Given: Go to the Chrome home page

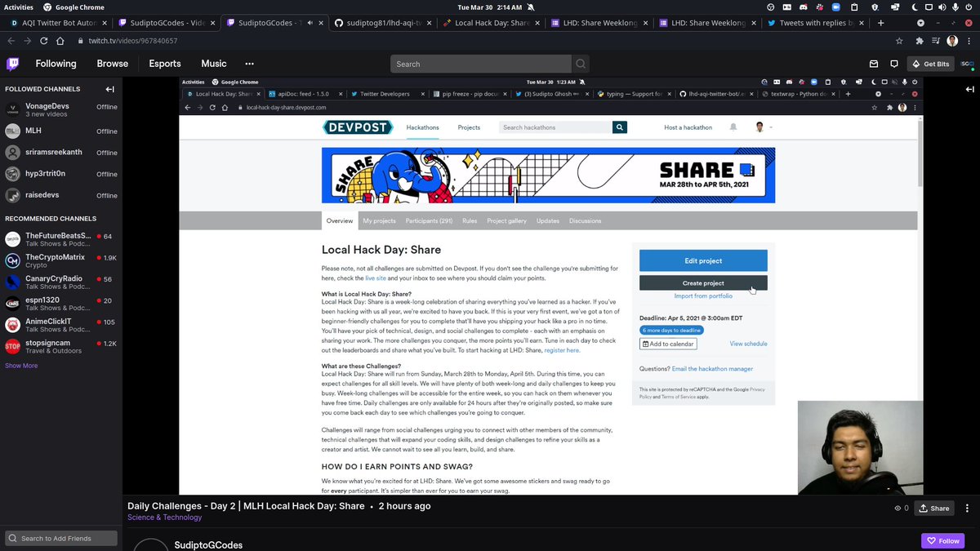Looking at the screenshot, I should tap(60, 41).
